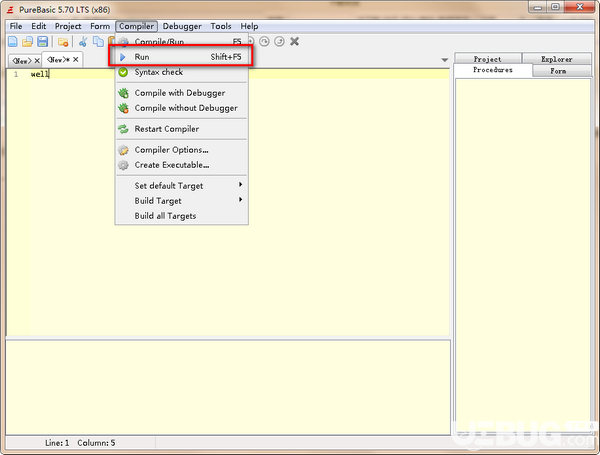Click the blue Run arrow icon

point(122,57)
